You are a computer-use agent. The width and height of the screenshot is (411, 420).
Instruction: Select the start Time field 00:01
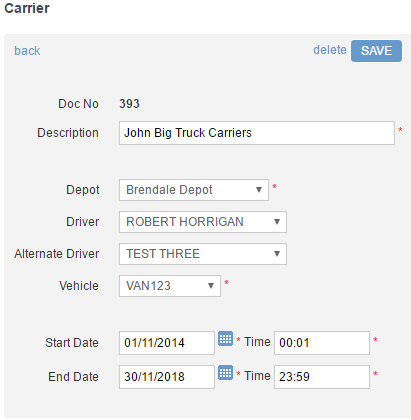322,343
